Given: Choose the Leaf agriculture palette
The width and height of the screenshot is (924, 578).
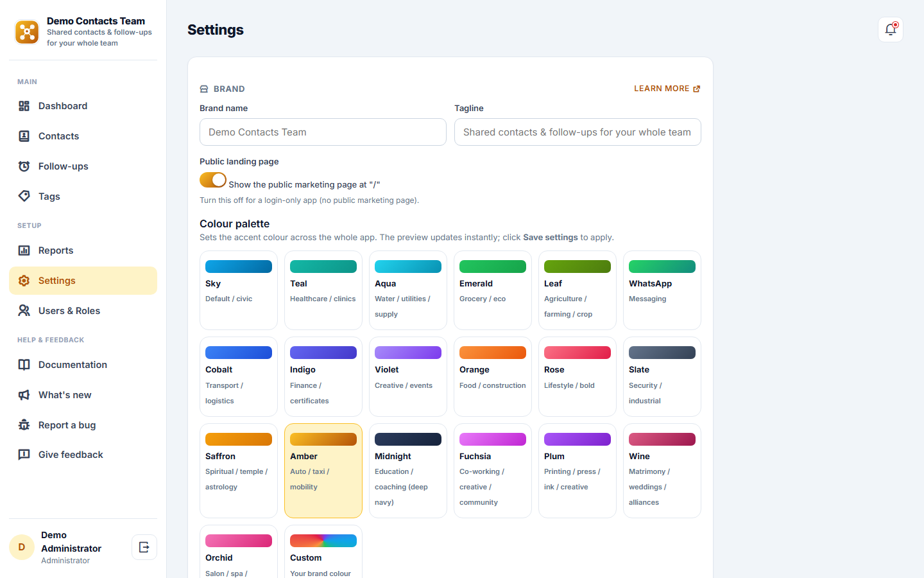Looking at the screenshot, I should pyautogui.click(x=577, y=290).
